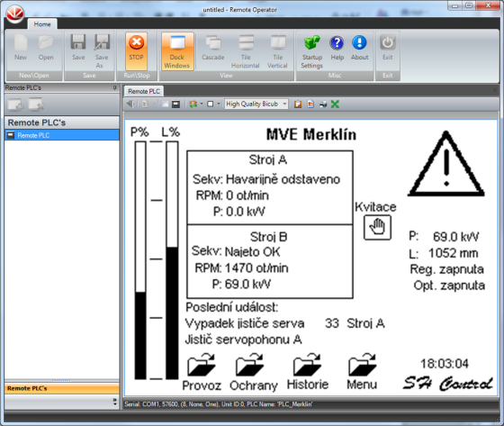This screenshot has height=426, width=504.
Task: Click the Tile Horizontal icon
Action: pyautogui.click(x=246, y=50)
